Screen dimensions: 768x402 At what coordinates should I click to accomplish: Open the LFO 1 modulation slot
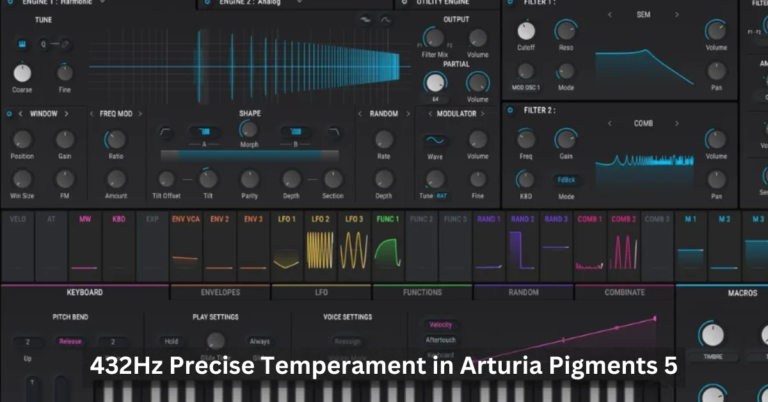(287, 246)
